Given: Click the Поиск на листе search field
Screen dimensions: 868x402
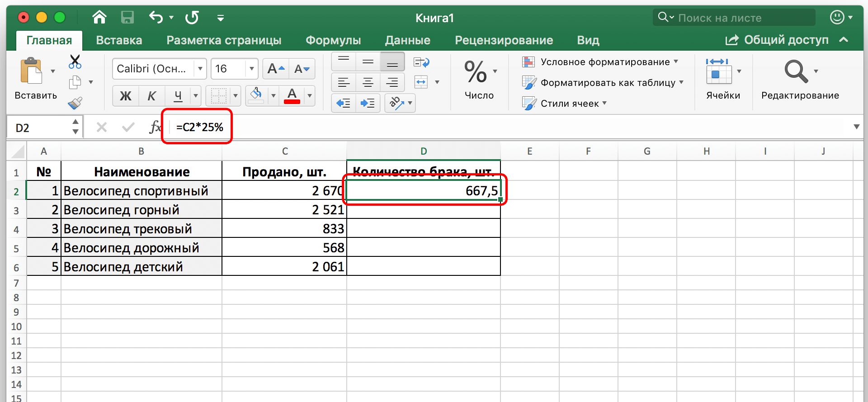Looking at the screenshot, I should (x=734, y=18).
